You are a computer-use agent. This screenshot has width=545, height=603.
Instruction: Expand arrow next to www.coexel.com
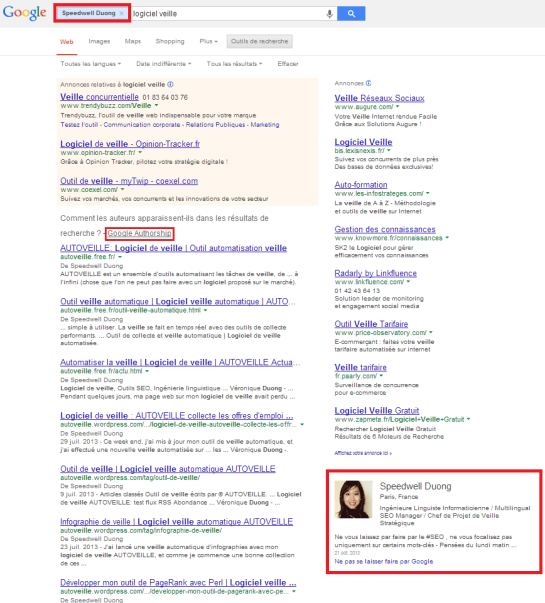(x=123, y=190)
